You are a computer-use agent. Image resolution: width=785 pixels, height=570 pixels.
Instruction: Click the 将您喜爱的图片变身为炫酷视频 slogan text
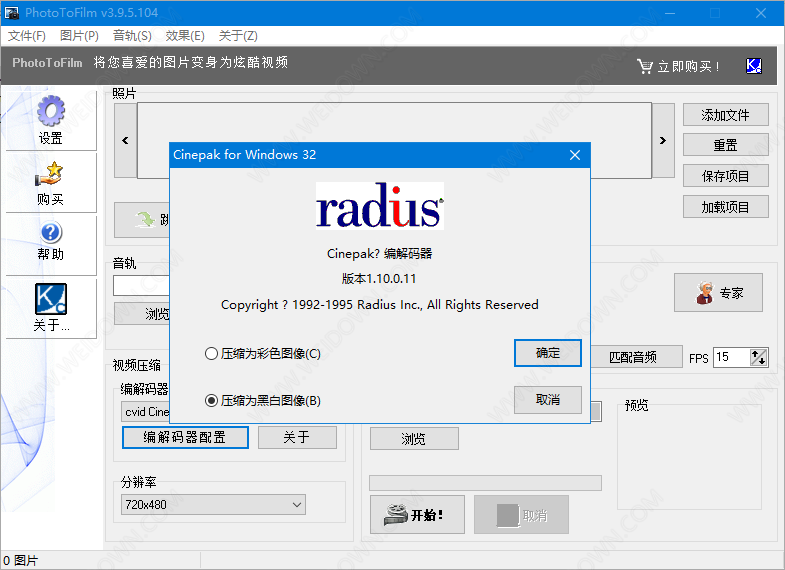coord(191,63)
